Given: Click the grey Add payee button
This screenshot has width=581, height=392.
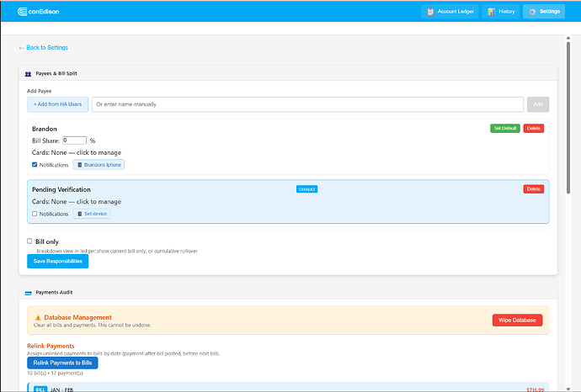Looking at the screenshot, I should pyautogui.click(x=538, y=104).
